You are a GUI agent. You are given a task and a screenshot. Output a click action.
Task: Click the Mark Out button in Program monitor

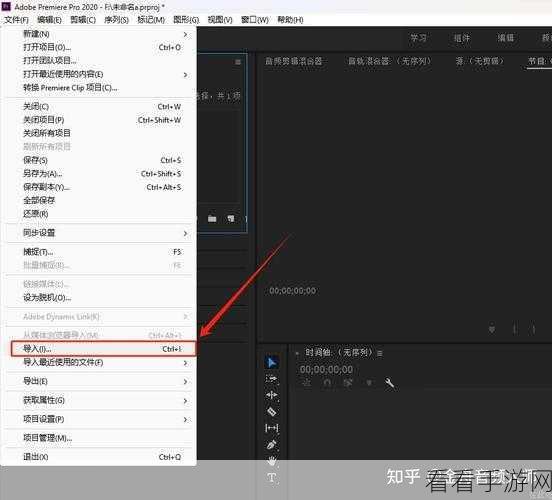(534, 329)
